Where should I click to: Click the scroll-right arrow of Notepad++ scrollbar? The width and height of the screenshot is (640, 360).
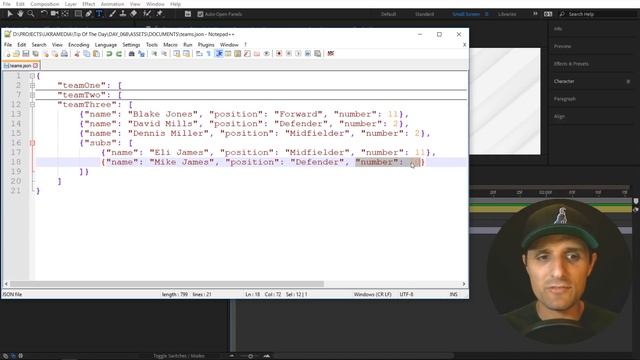[464, 284]
